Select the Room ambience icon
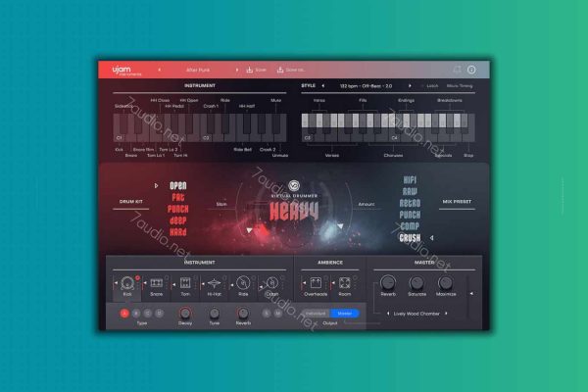Screen dimensions: 588x392 pyautogui.click(x=344, y=283)
